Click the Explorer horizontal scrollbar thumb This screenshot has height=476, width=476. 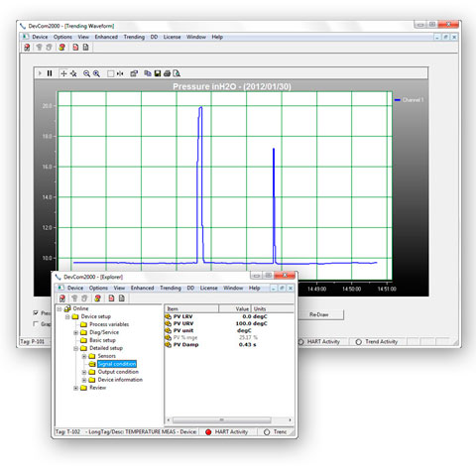coord(222,419)
